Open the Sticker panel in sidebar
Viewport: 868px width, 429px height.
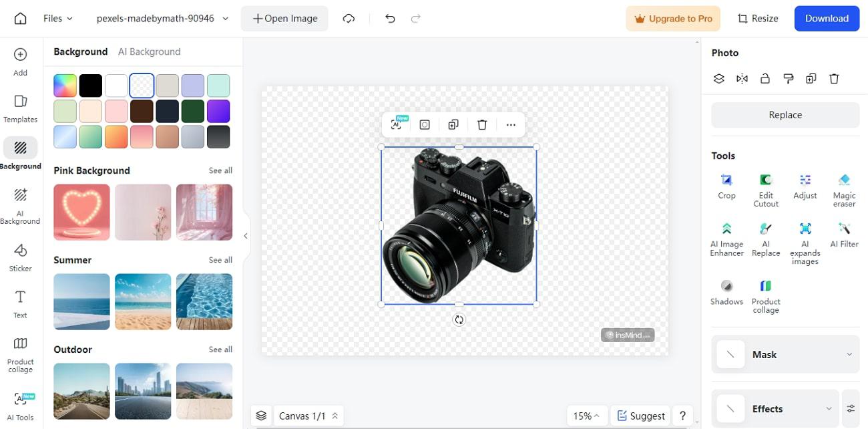tap(20, 257)
